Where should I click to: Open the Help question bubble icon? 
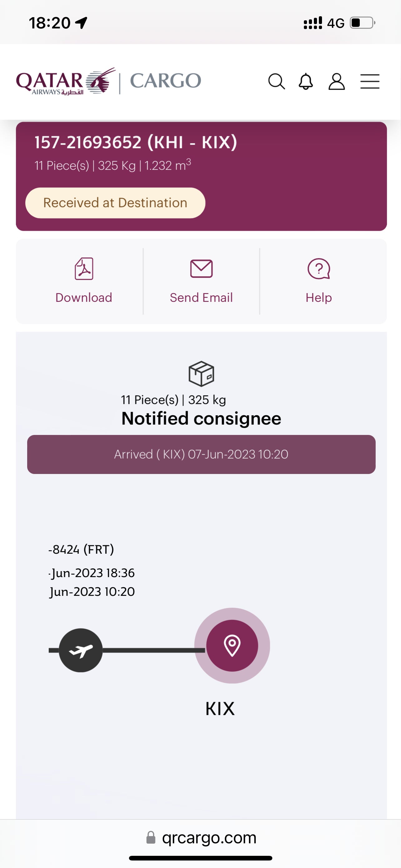(x=319, y=269)
